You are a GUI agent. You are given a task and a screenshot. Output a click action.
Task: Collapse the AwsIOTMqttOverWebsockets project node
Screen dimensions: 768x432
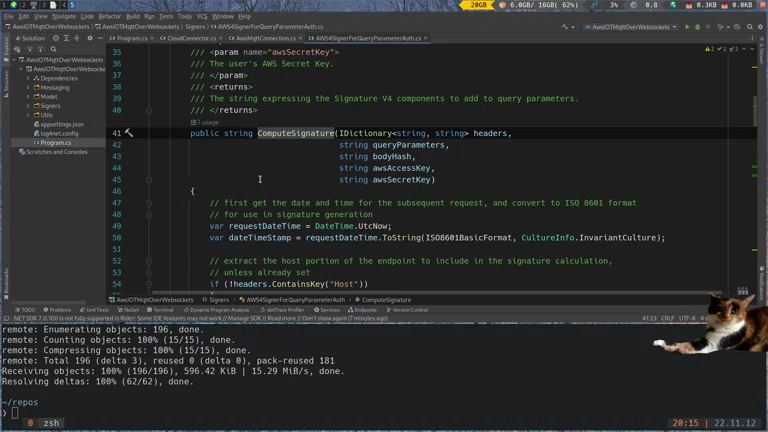pyautogui.click(x=21, y=69)
